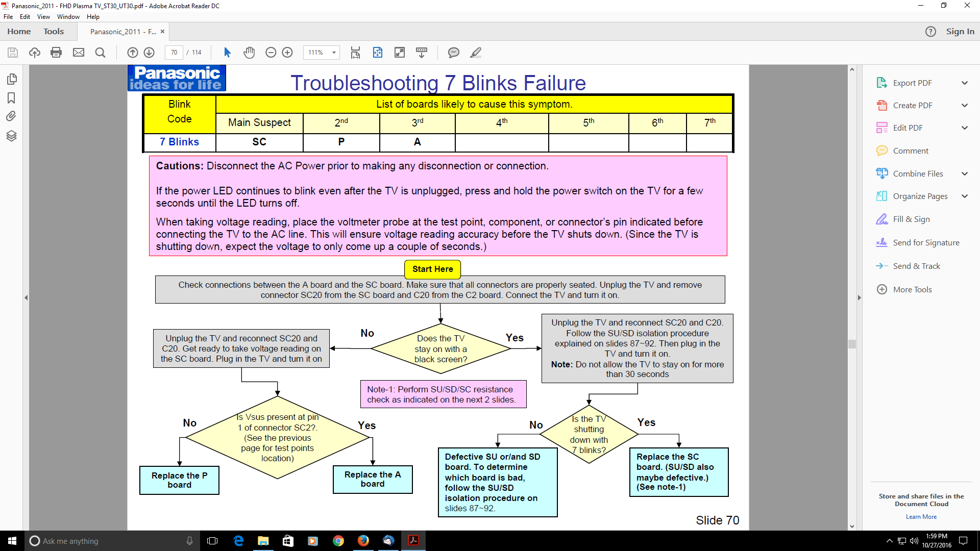
Task: Switch to the Tools tab
Action: pyautogui.click(x=54, y=32)
